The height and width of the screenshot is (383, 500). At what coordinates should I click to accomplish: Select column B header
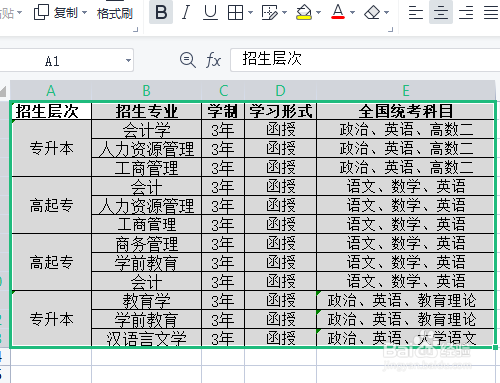tap(146, 90)
